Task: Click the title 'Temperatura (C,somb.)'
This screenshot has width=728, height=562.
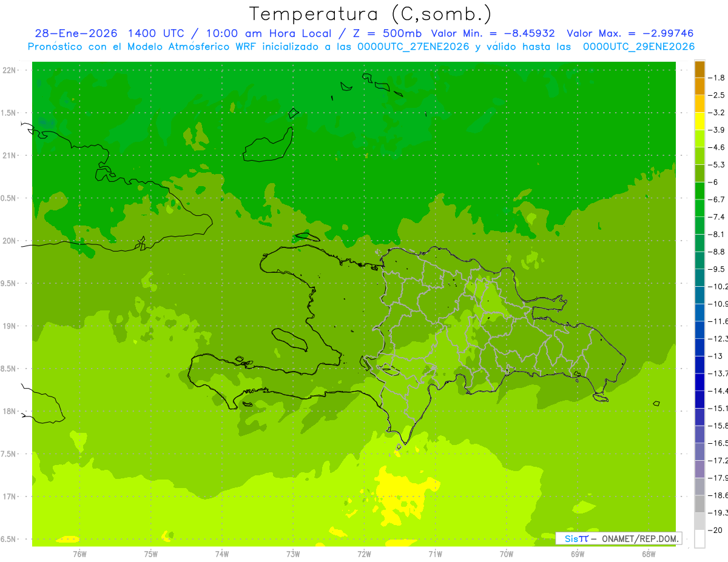Action: 371,14
